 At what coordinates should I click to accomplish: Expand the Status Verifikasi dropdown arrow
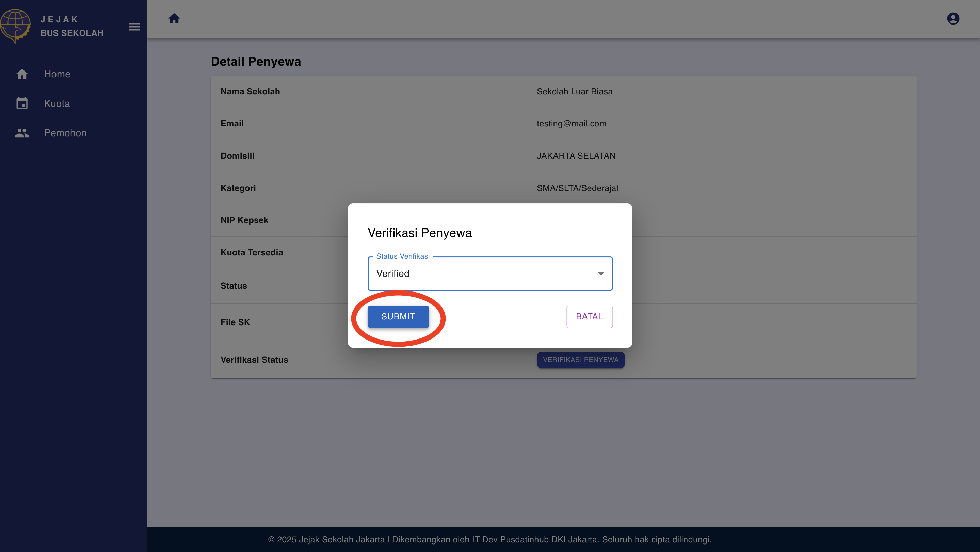pos(601,274)
